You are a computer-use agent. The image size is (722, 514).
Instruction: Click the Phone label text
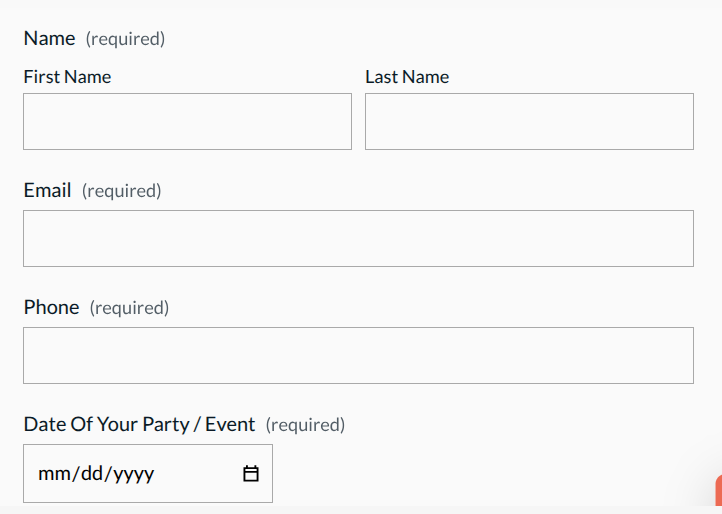click(51, 307)
